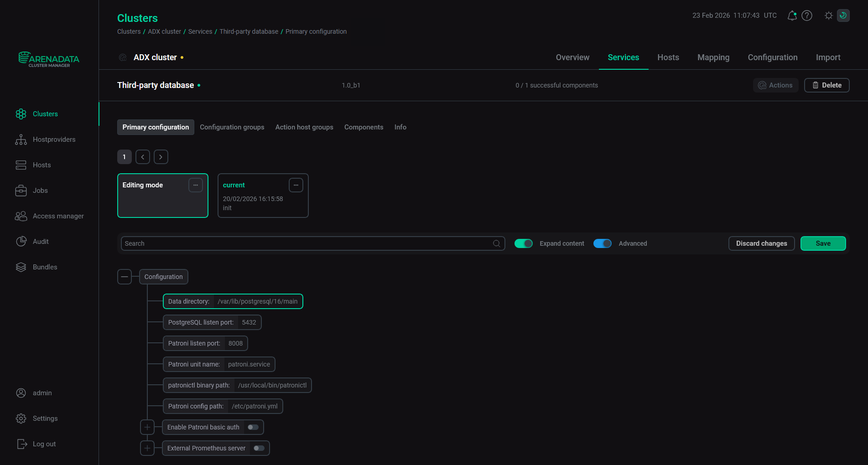Open the Configuration groups subtab
Image resolution: width=868 pixels, height=465 pixels.
[232, 127]
